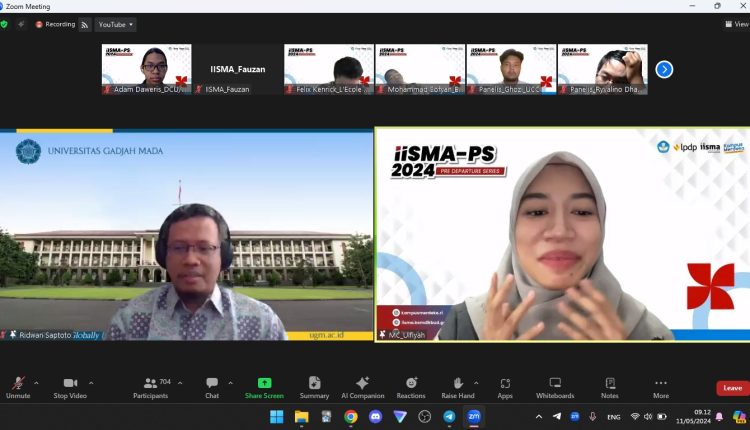
Task: Open Notes
Action: 610,388
